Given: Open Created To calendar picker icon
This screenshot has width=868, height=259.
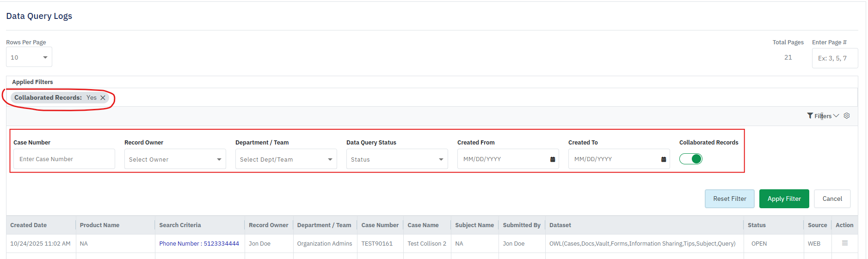Looking at the screenshot, I should point(664,159).
